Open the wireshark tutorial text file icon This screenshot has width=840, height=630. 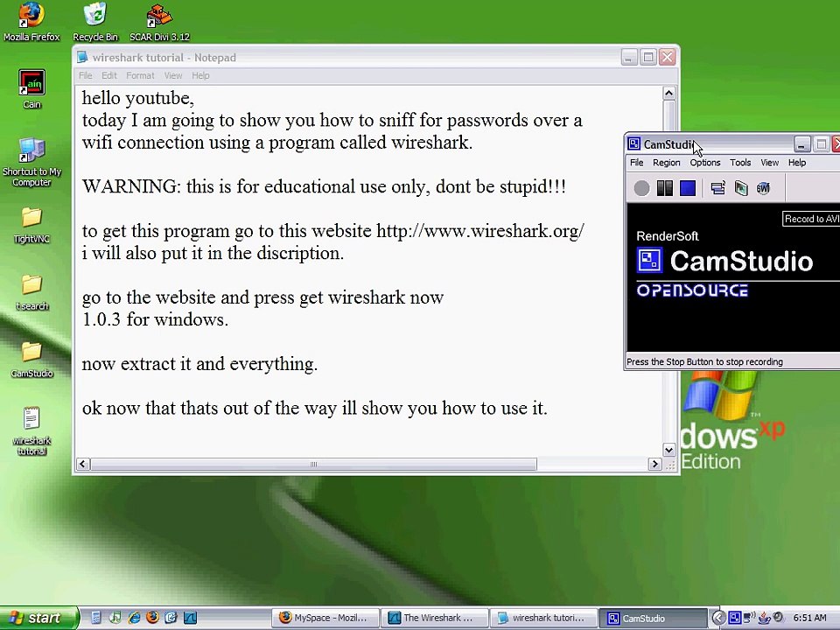pos(31,431)
